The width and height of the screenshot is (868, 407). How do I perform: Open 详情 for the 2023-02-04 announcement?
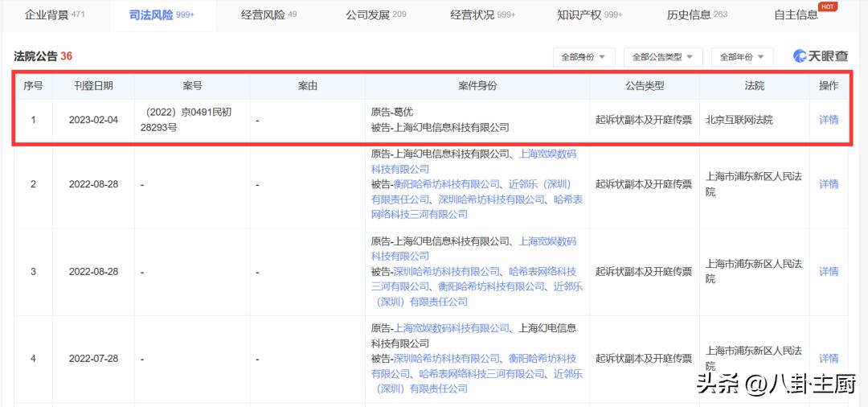coord(828,120)
